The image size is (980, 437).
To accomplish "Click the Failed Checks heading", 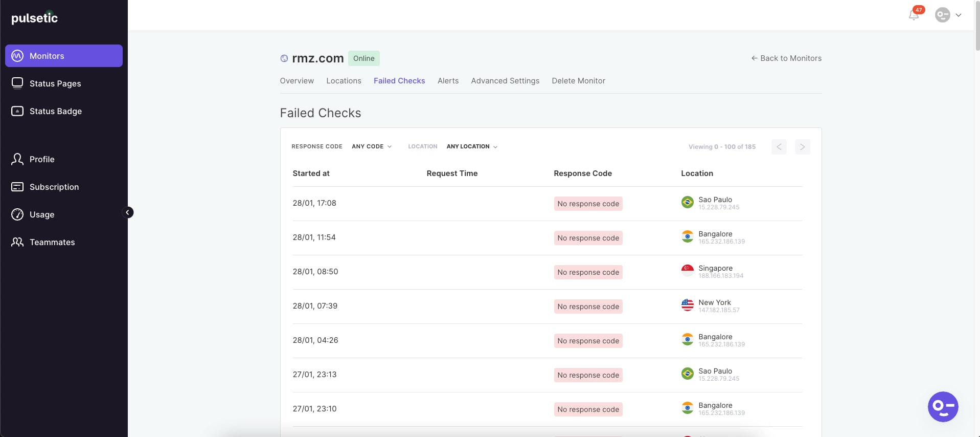I will click(x=321, y=113).
